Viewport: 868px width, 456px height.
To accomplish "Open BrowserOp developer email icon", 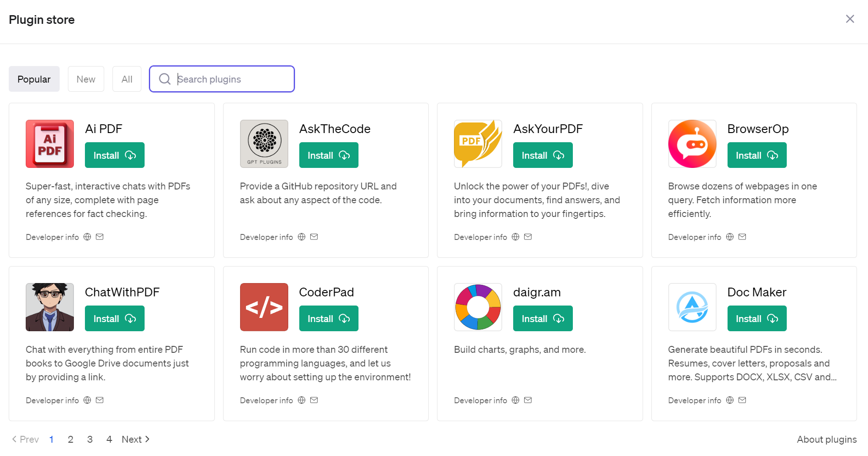I will [x=742, y=237].
